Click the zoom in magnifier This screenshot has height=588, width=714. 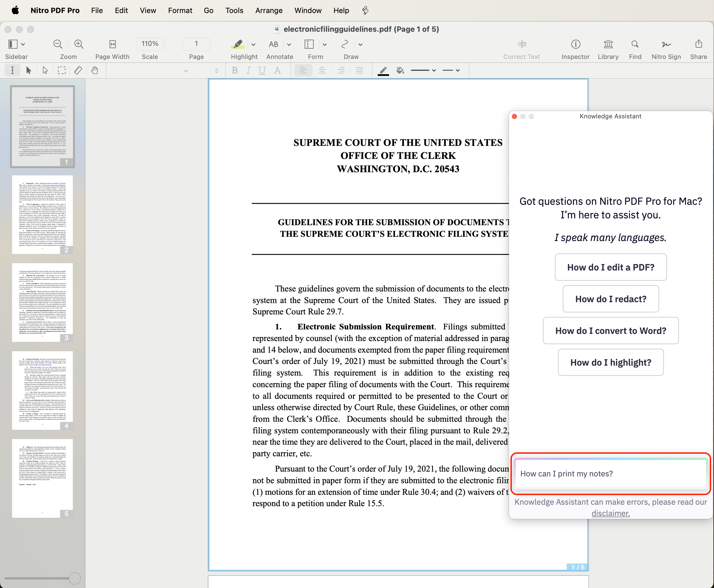click(x=78, y=44)
